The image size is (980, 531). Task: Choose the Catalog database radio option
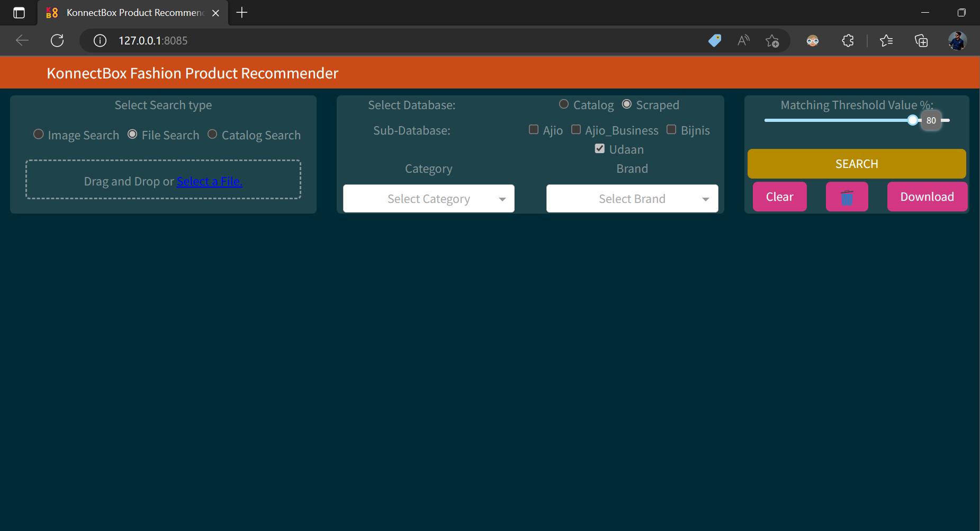(x=564, y=104)
